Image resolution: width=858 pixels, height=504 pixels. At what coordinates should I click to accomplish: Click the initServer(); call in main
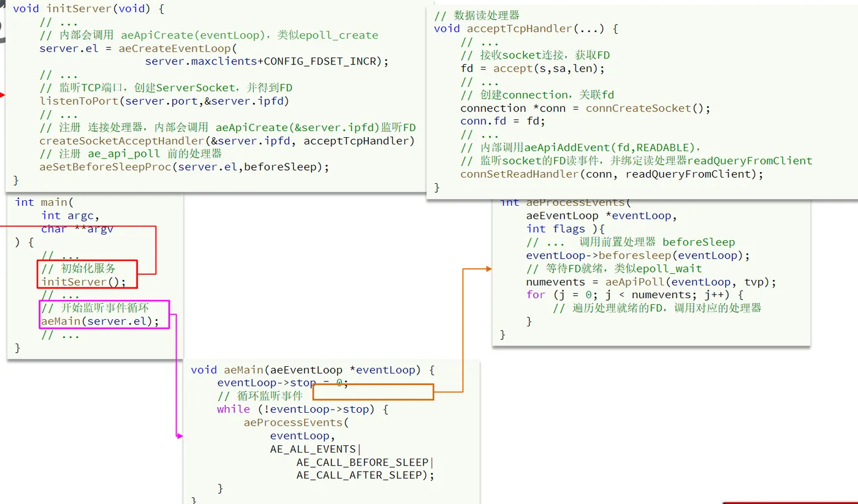(83, 282)
